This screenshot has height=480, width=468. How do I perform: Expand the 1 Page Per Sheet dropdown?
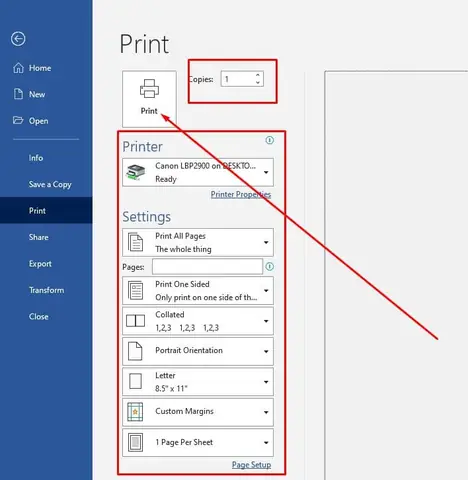tap(198, 443)
